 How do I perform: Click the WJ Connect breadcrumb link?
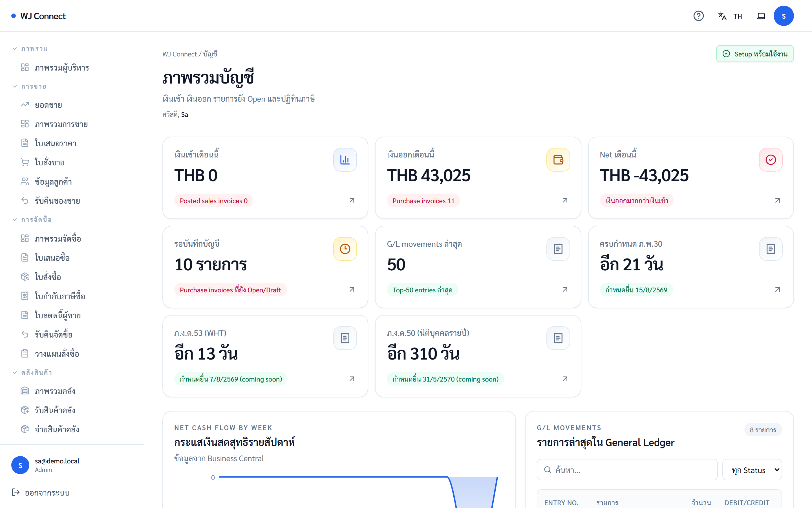pyautogui.click(x=180, y=54)
